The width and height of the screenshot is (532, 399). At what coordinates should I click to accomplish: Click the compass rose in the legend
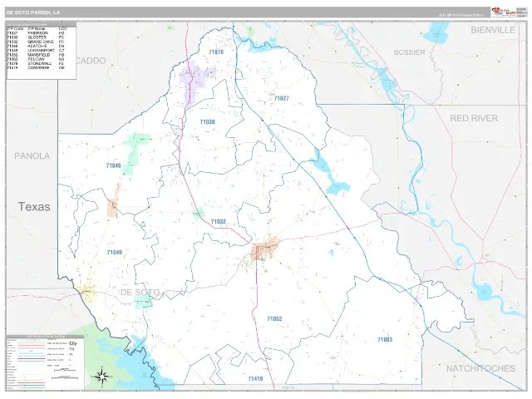101,377
